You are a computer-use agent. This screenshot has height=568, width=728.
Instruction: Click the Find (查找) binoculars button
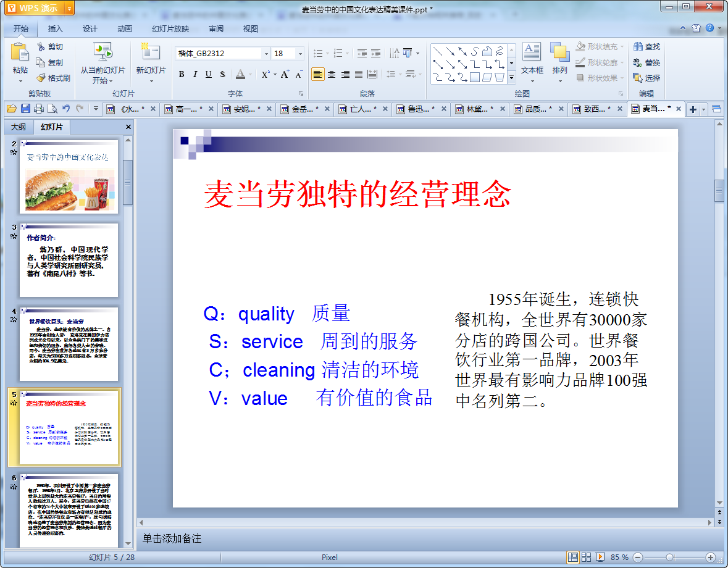pyautogui.click(x=646, y=46)
